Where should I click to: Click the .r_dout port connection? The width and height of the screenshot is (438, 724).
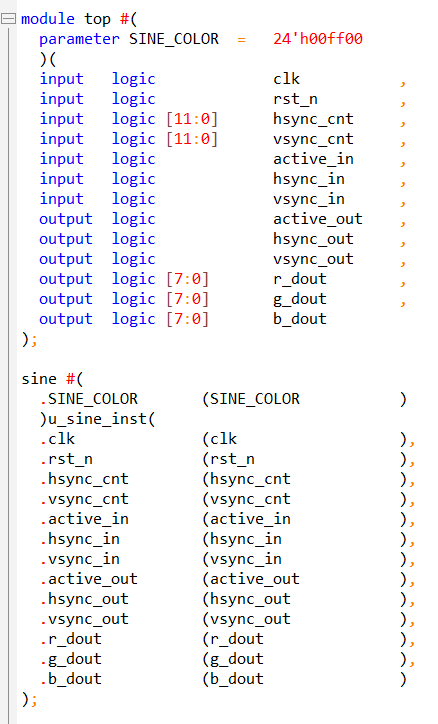tap(70, 640)
